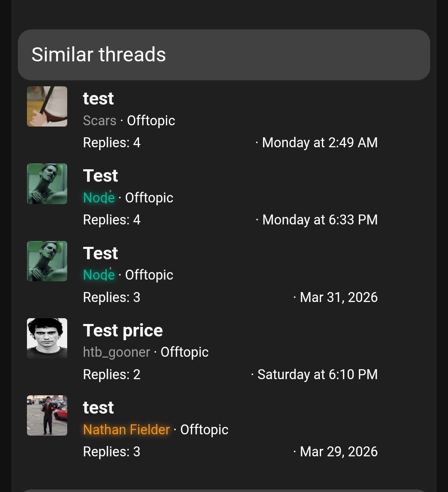Open the 'Test price' thread
This screenshot has width=448, height=492.
(x=123, y=330)
